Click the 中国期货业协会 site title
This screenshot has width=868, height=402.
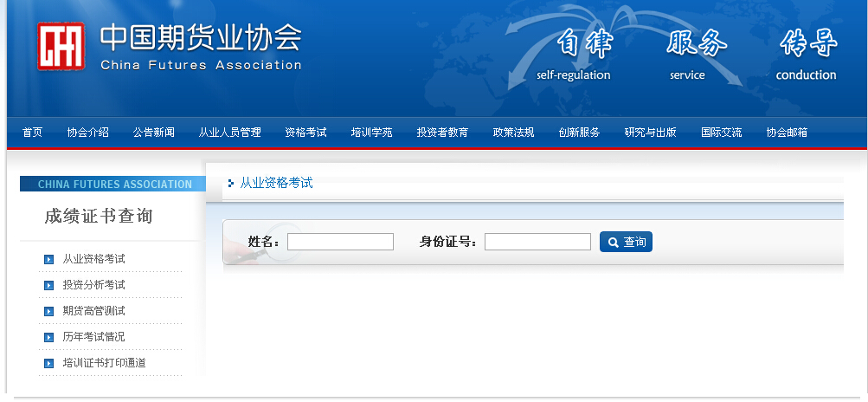[201, 38]
